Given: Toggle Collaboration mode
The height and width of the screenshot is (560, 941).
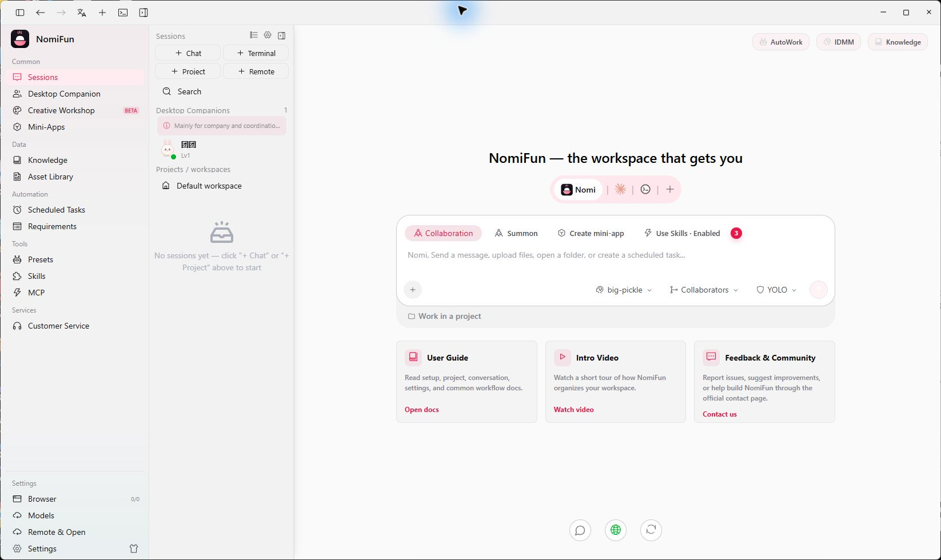Looking at the screenshot, I should (x=444, y=233).
